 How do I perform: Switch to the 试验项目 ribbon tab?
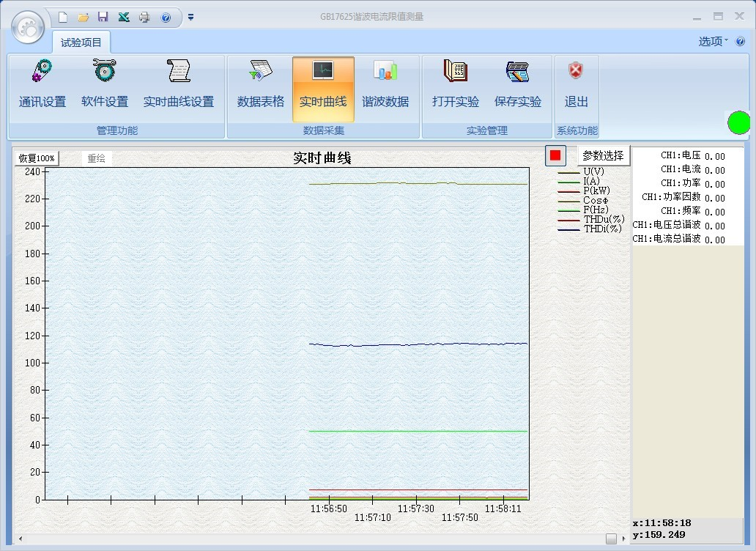point(81,42)
